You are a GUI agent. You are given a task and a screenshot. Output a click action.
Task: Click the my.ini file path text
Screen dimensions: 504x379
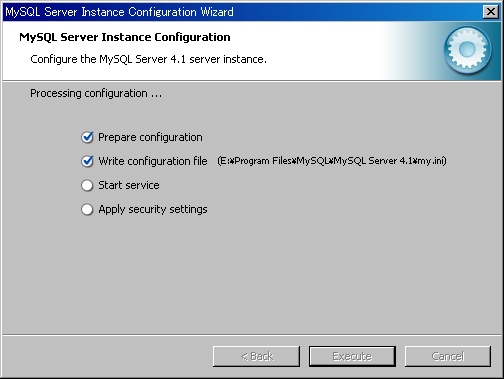pyautogui.click(x=332, y=161)
